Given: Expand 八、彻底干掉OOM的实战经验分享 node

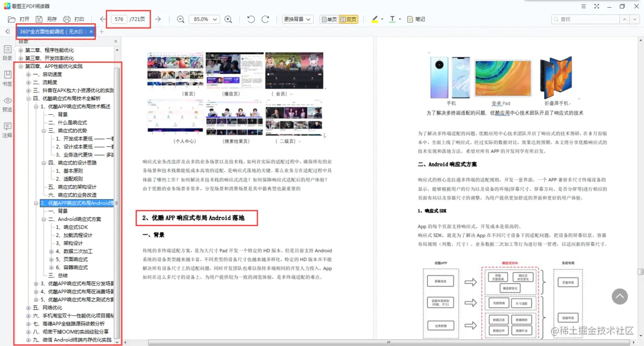Looking at the screenshot, I should click(x=29, y=332).
